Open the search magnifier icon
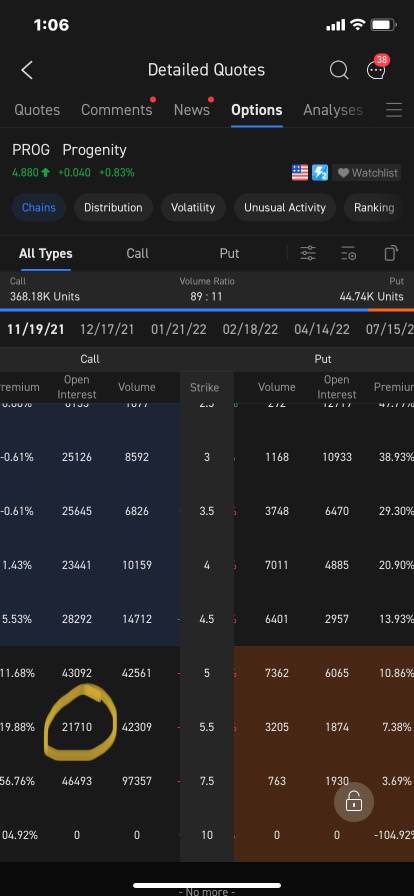The width and height of the screenshot is (414, 896). click(x=339, y=70)
